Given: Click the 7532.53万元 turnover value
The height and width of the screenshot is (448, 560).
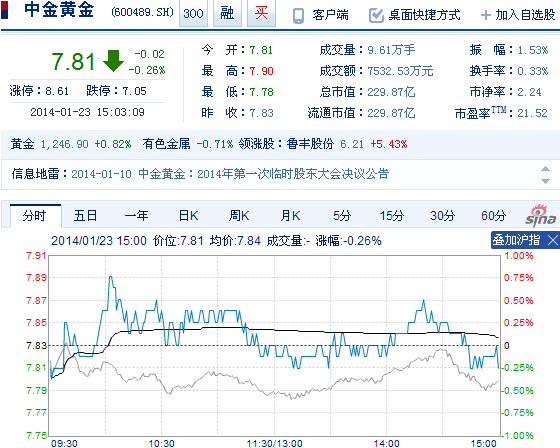Looking at the screenshot, I should (400, 71).
